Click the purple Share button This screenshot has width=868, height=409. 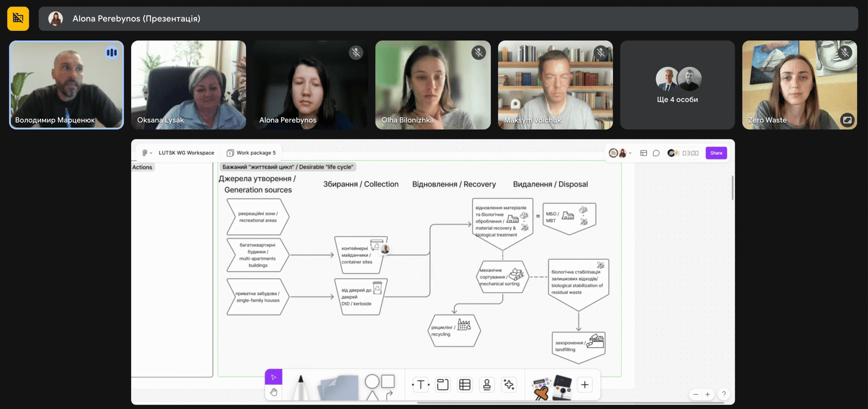716,153
